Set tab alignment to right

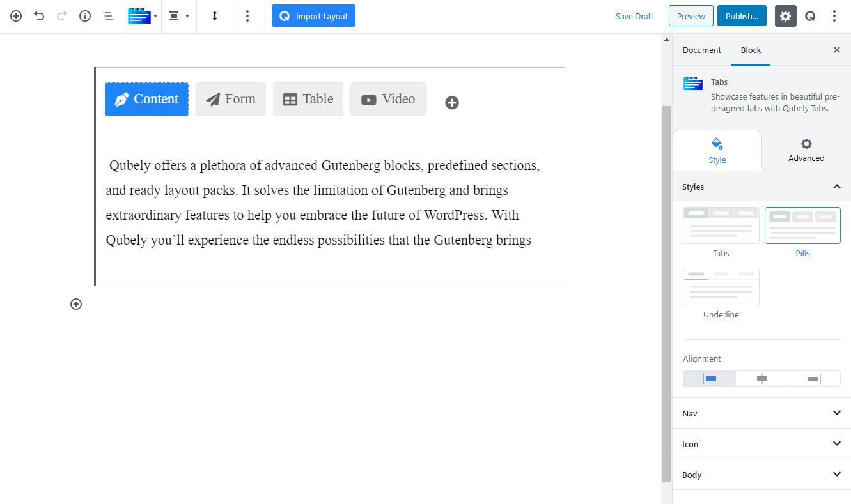click(x=814, y=379)
